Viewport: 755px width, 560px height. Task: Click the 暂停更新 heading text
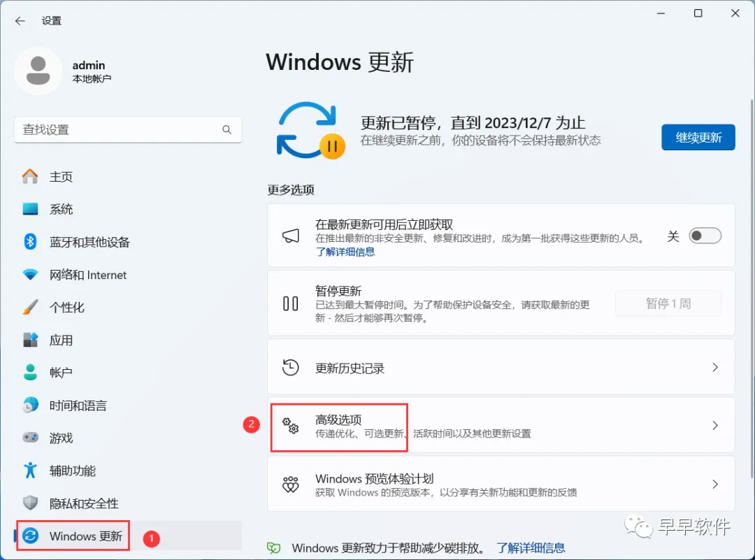tap(338, 291)
